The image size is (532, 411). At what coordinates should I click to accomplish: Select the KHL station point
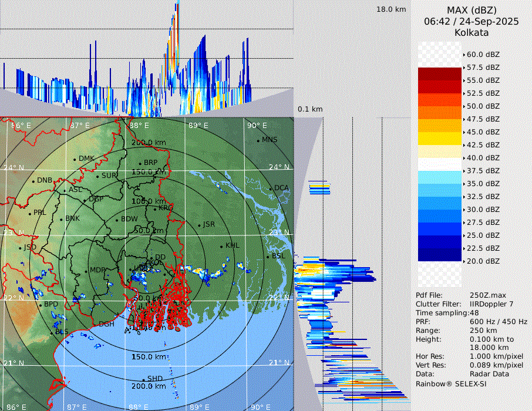[221, 246]
